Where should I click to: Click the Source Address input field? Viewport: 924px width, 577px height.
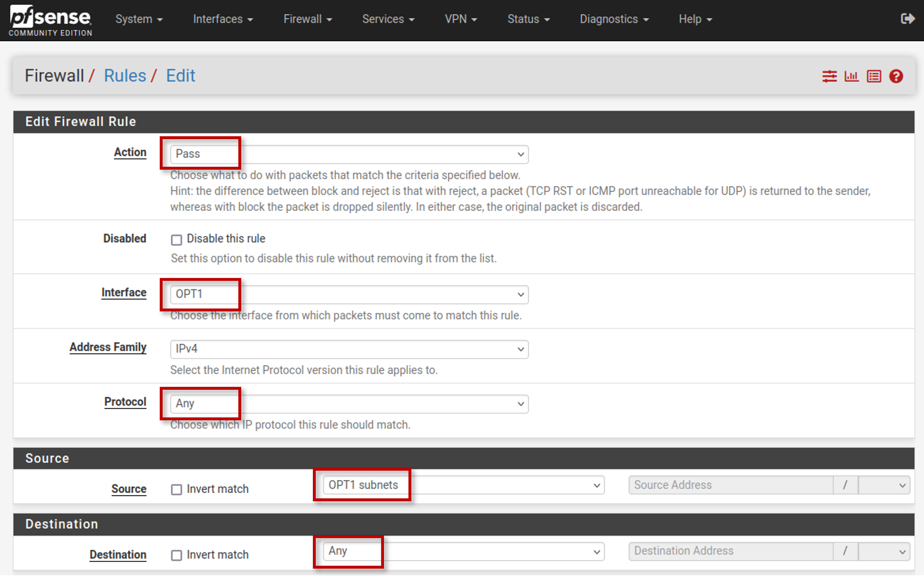pos(731,485)
